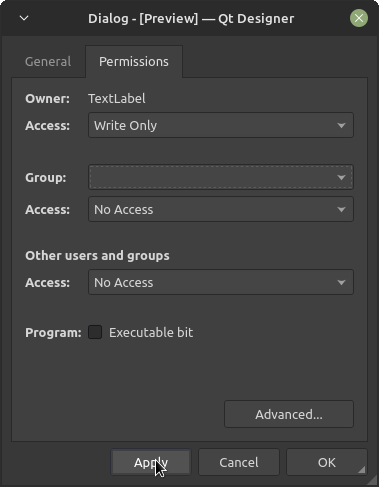This screenshot has height=487, width=379.
Task: Click the Group dropdown arrow icon
Action: click(341, 177)
